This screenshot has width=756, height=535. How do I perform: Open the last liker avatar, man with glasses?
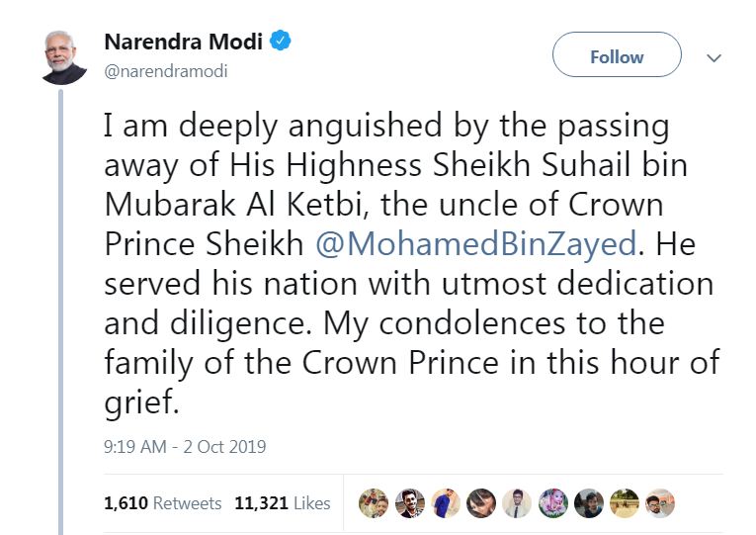[x=659, y=503]
